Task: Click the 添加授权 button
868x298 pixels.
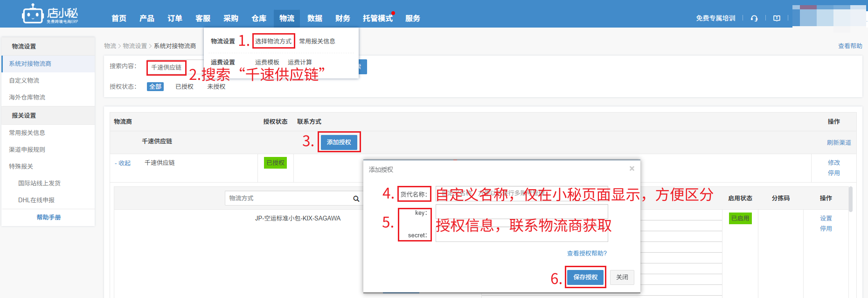Action: [339, 142]
